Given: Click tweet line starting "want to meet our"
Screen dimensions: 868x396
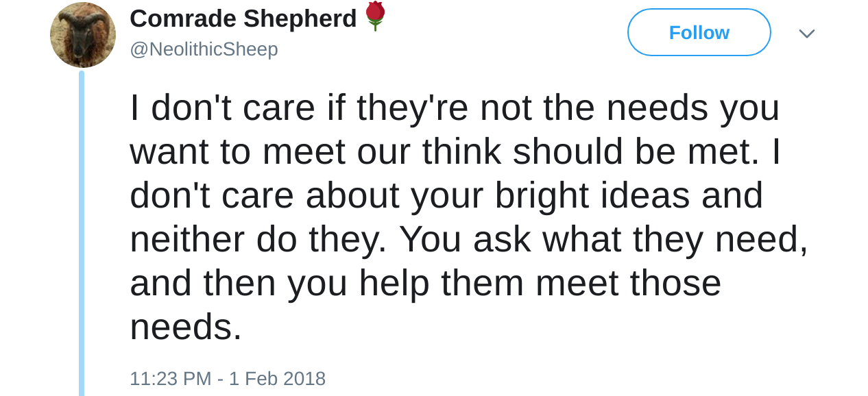Looking at the screenshot, I should point(455,152).
